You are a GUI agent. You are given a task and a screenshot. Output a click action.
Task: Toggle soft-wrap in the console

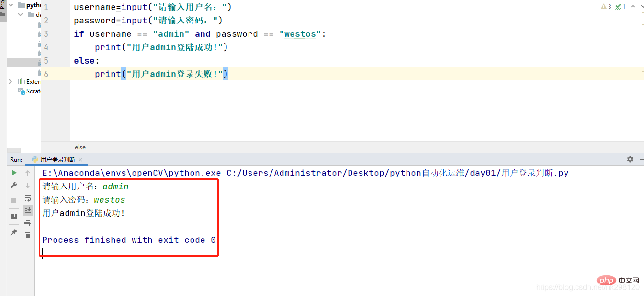[x=28, y=197]
